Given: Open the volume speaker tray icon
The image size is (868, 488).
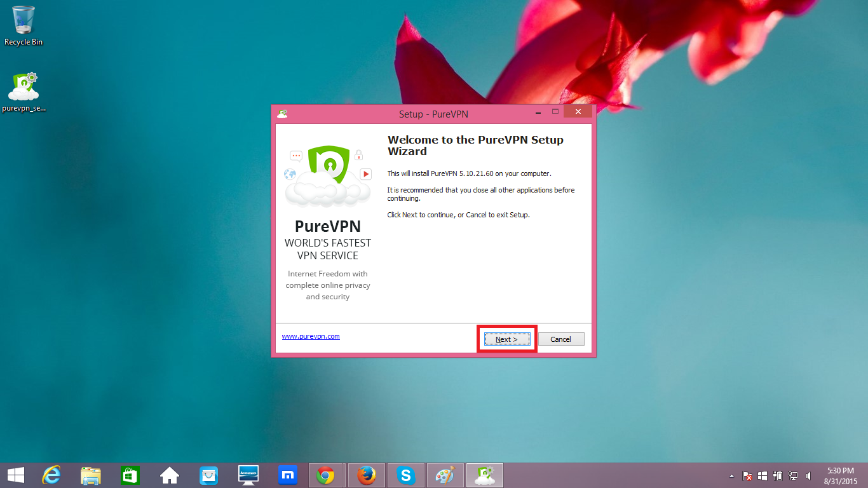Looking at the screenshot, I should [x=808, y=475].
